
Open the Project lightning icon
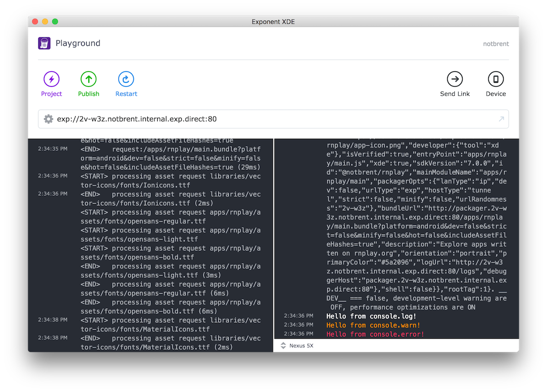coord(52,79)
